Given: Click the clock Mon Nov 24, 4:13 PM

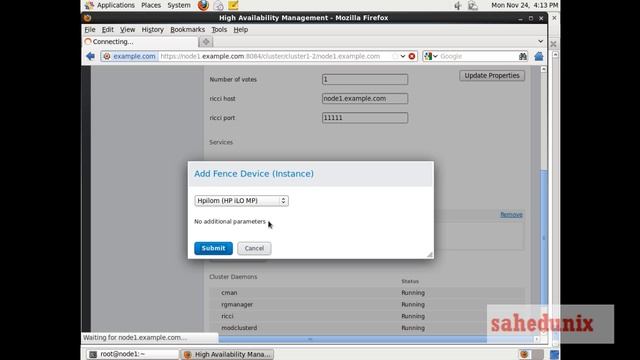Looking at the screenshot, I should [x=524, y=5].
